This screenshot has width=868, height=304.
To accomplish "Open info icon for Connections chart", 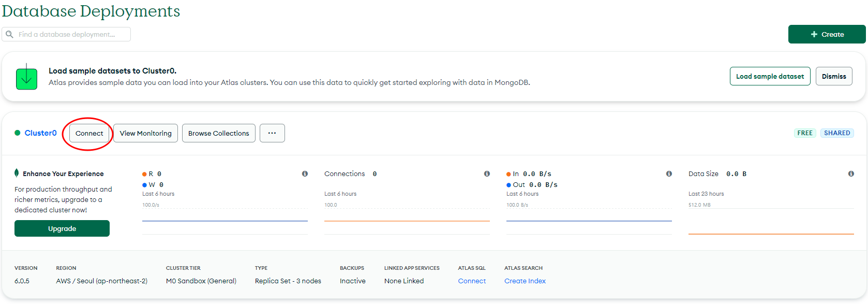I will 487,174.
